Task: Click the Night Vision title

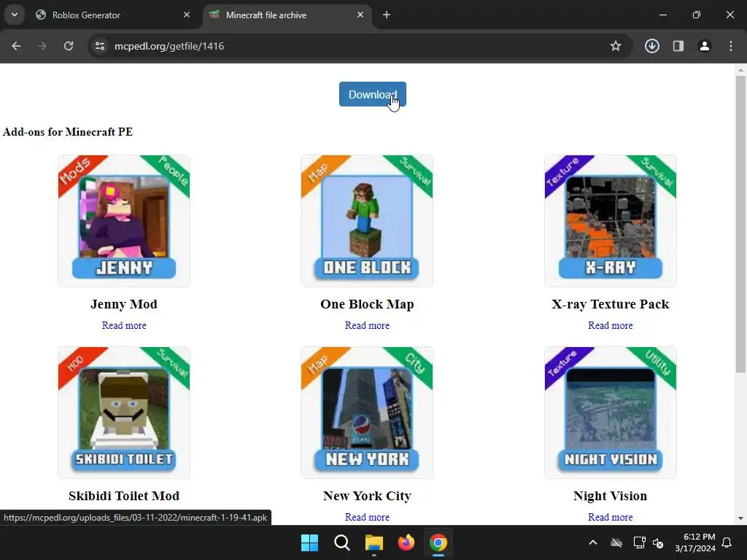Action: 611,496
